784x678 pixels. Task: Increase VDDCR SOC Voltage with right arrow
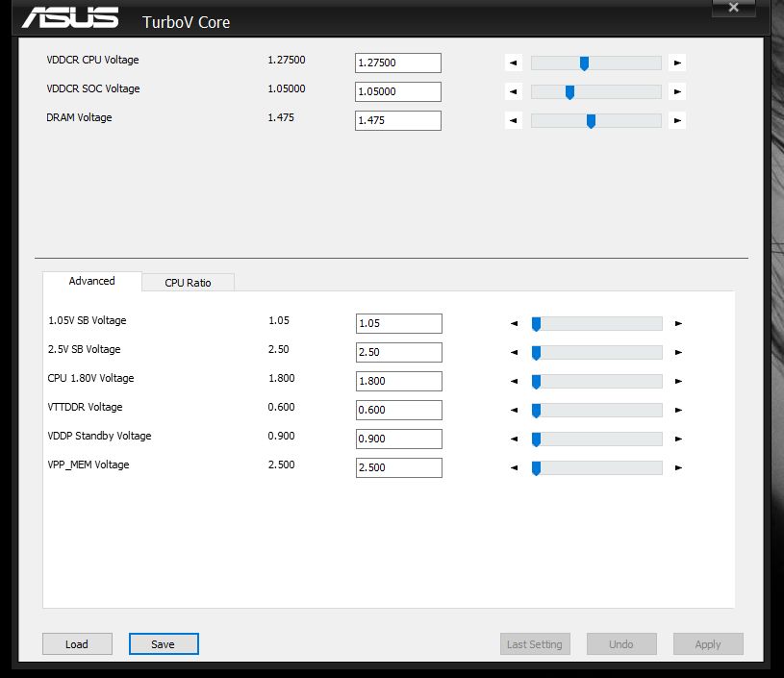point(677,92)
